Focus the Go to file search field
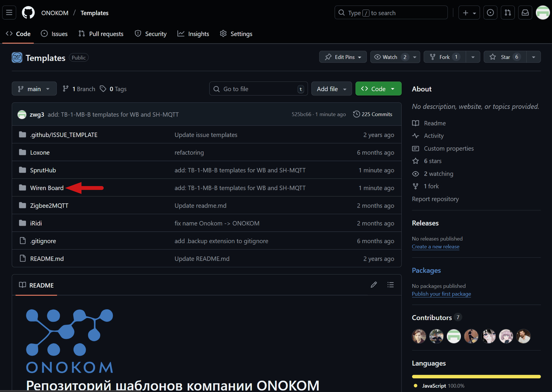The height and width of the screenshot is (392, 552). 258,89
